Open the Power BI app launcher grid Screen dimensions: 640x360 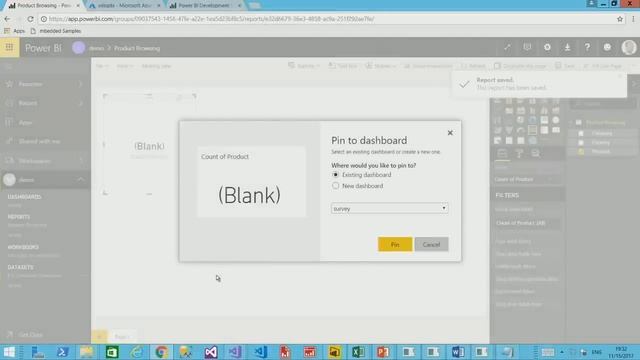pos(9,47)
